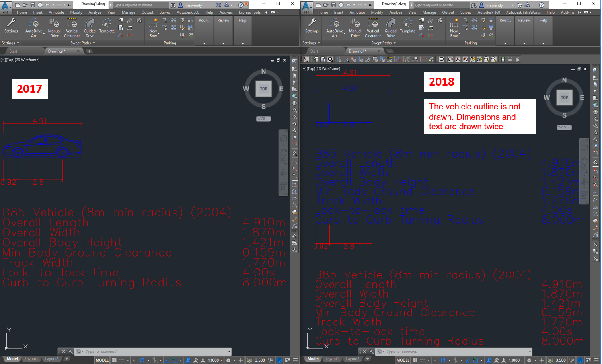Open the Survey ribbon tab in the 2018 window
The width and height of the screenshot is (602, 364).
pos(466,12)
